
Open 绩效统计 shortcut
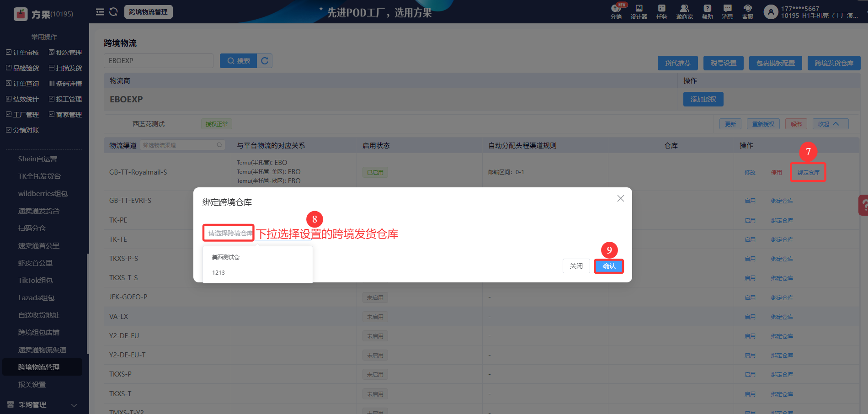(22, 99)
